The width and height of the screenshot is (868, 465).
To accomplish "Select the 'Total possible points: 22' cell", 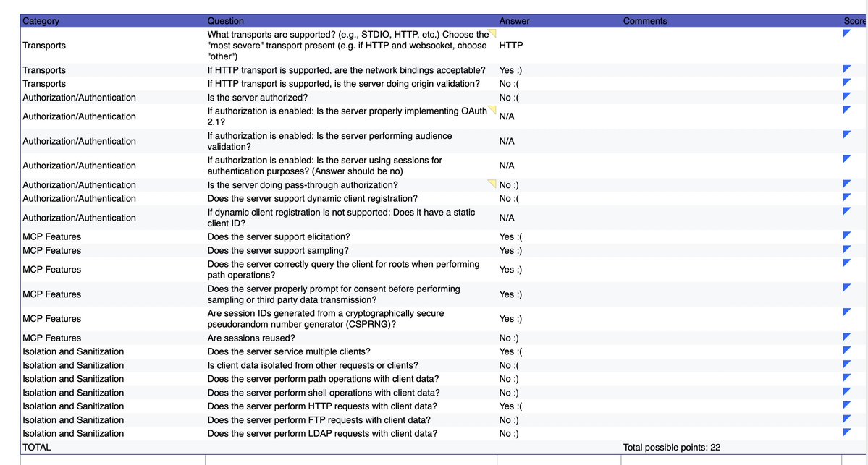I will coord(672,448).
